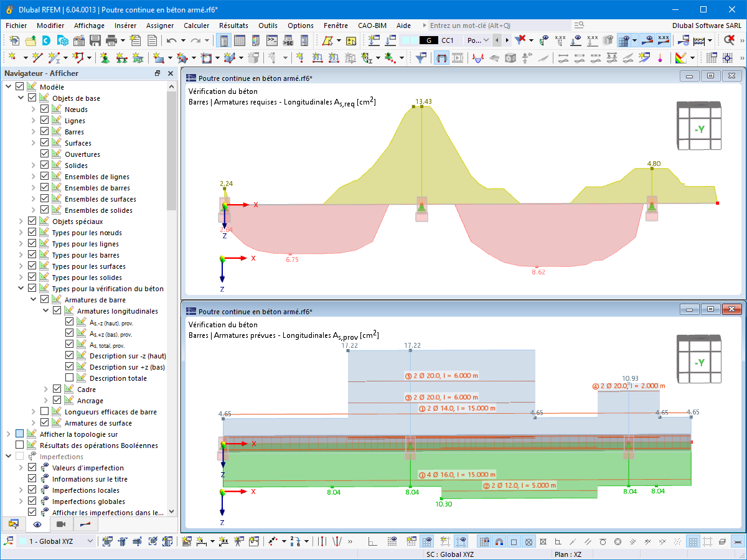
Task: Click the filter funnel icon in second toolbar
Action: click(x=421, y=58)
